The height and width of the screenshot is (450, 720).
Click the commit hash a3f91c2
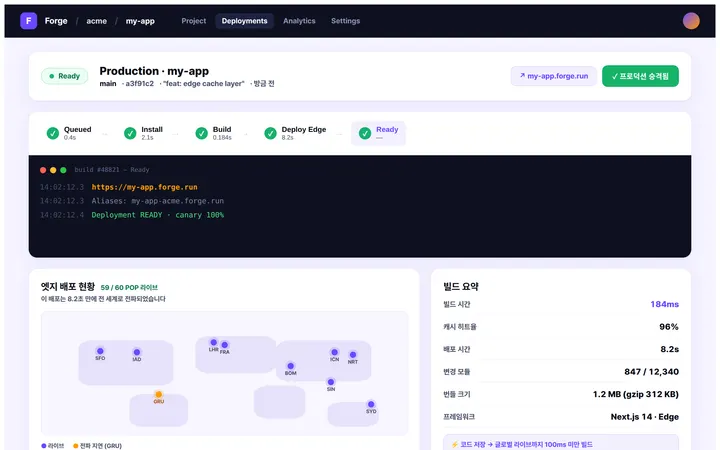point(140,84)
